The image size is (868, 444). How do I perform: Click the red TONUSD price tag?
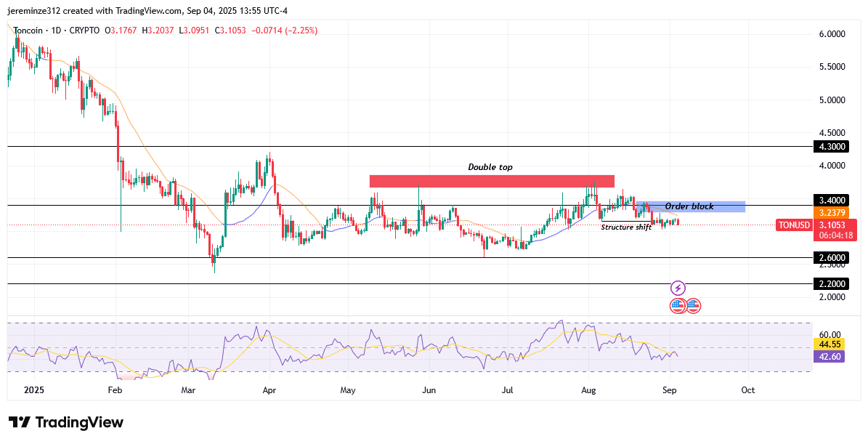[795, 225]
